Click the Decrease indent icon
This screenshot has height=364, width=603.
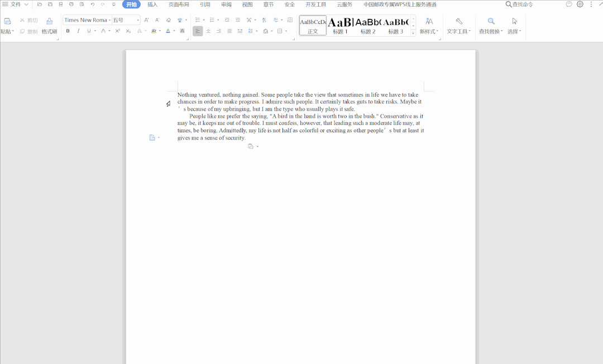tap(227, 20)
